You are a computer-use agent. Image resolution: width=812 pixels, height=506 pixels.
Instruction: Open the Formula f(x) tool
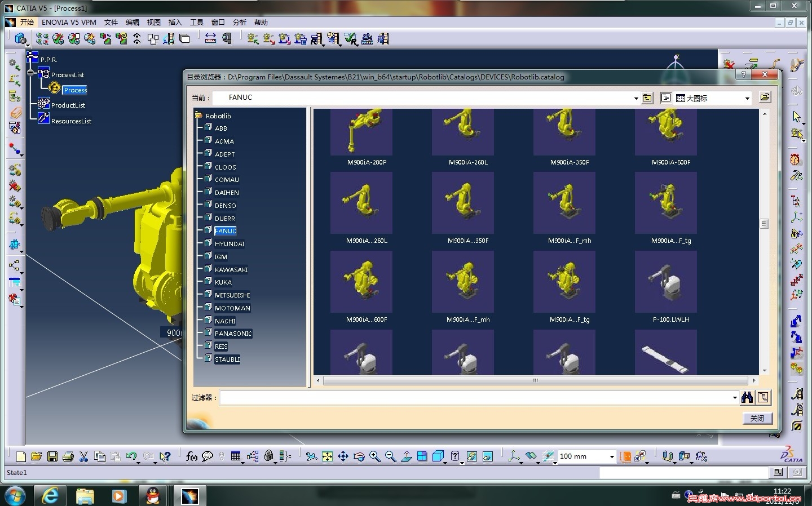tap(192, 456)
